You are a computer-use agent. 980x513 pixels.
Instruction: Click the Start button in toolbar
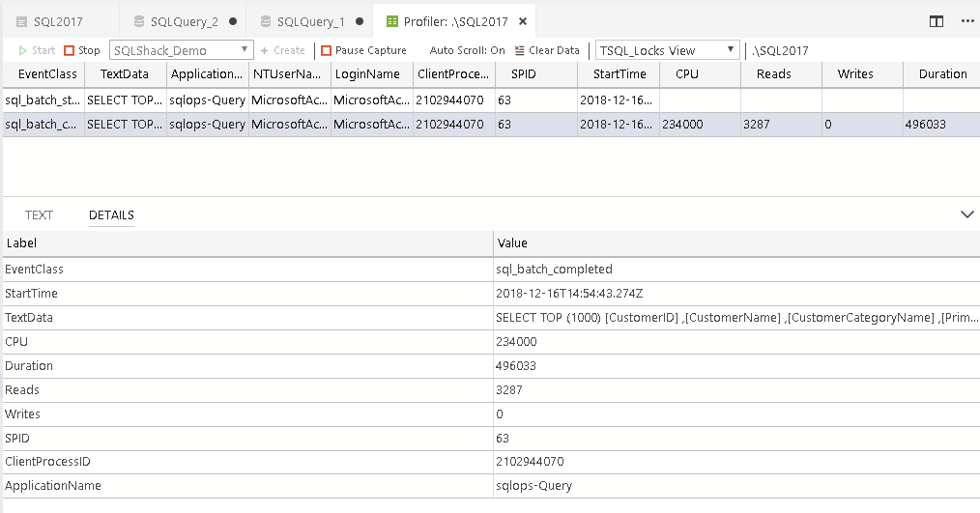point(38,50)
